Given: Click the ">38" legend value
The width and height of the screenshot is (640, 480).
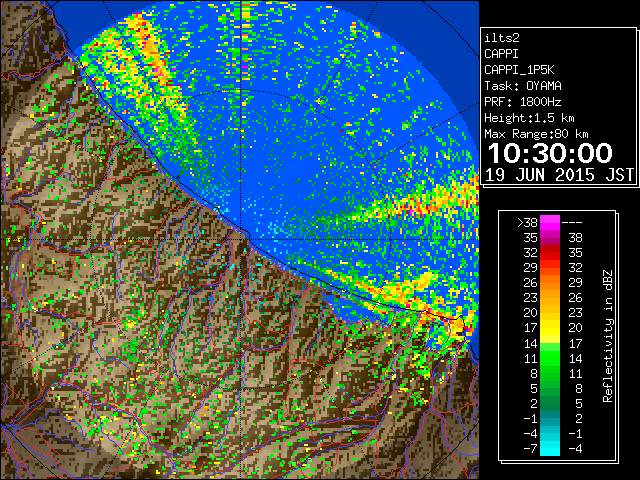Looking at the screenshot, I should (x=527, y=223).
